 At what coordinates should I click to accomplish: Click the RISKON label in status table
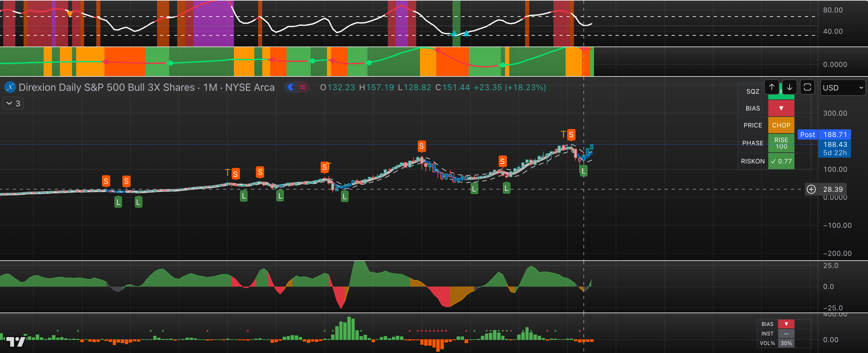pos(753,161)
